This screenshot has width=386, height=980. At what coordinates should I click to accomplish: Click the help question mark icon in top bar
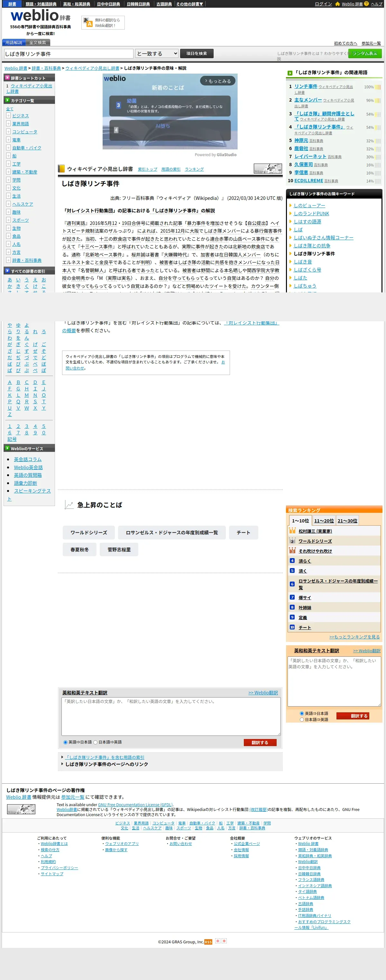tap(366, 4)
